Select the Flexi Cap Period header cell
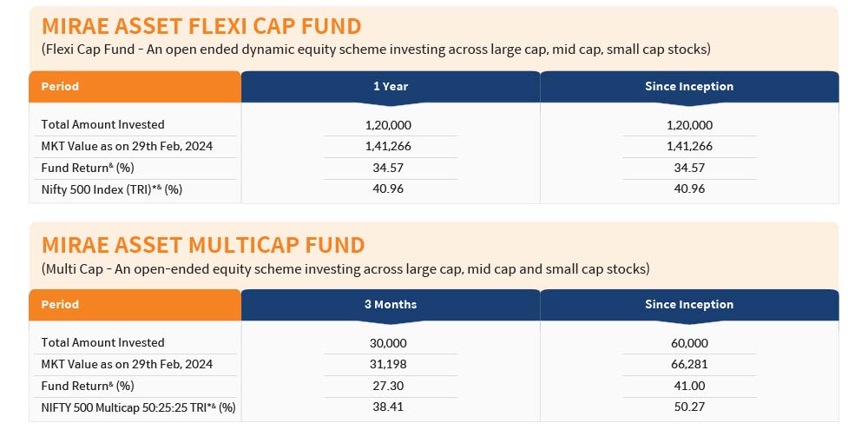This screenshot has height=430, width=868. pyautogui.click(x=135, y=87)
